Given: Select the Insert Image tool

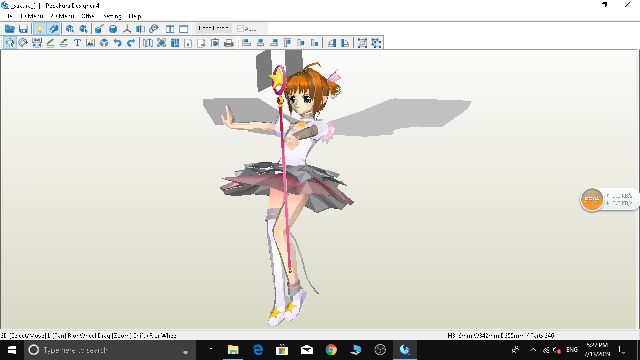Looking at the screenshot, I should pyautogui.click(x=91, y=42).
